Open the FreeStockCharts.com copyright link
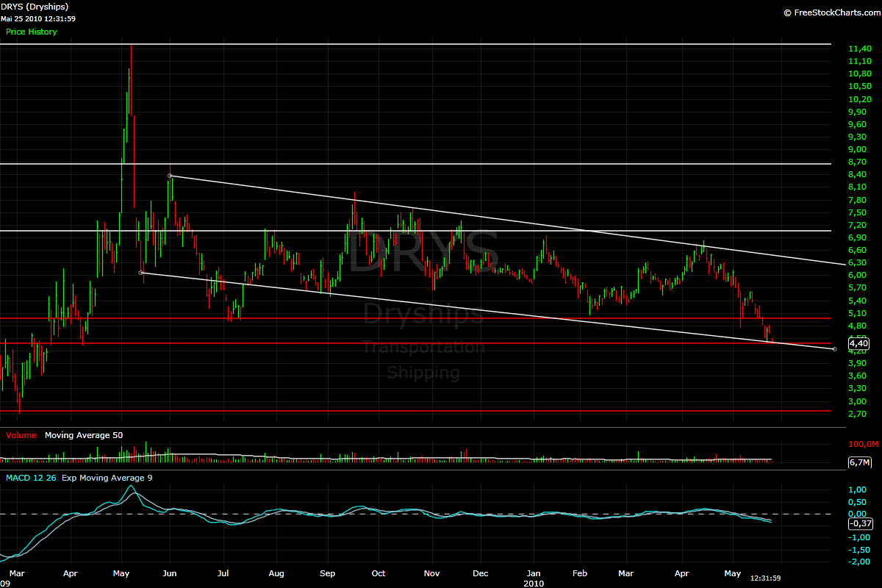 pyautogui.click(x=831, y=12)
